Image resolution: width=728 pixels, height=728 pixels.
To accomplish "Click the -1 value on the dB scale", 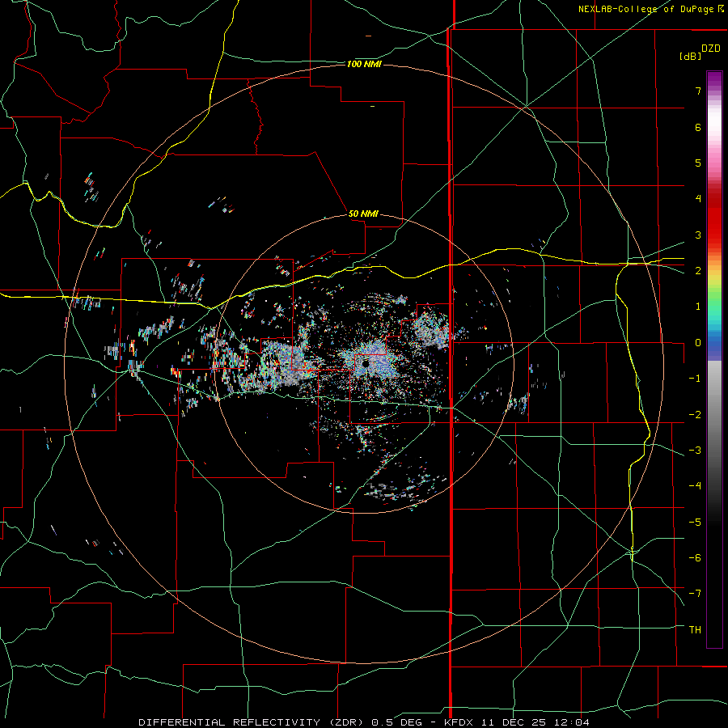I will point(695,379).
